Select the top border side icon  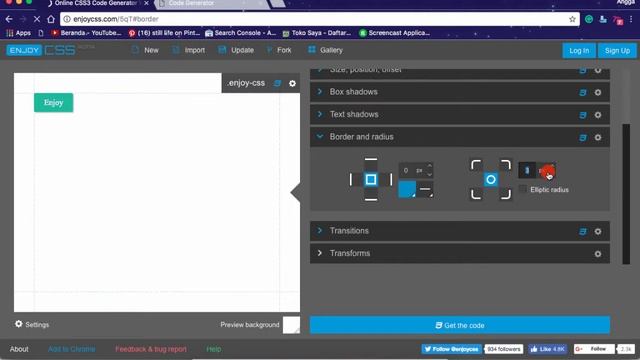tap(371, 159)
